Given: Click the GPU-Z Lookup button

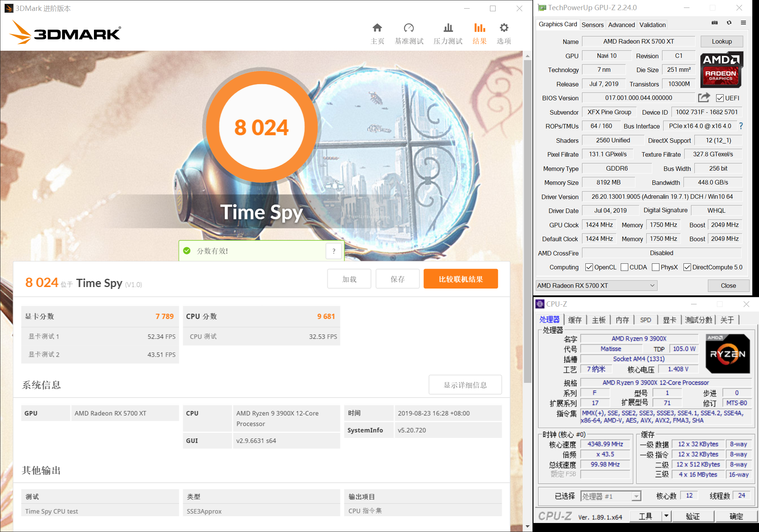Looking at the screenshot, I should click(721, 41).
